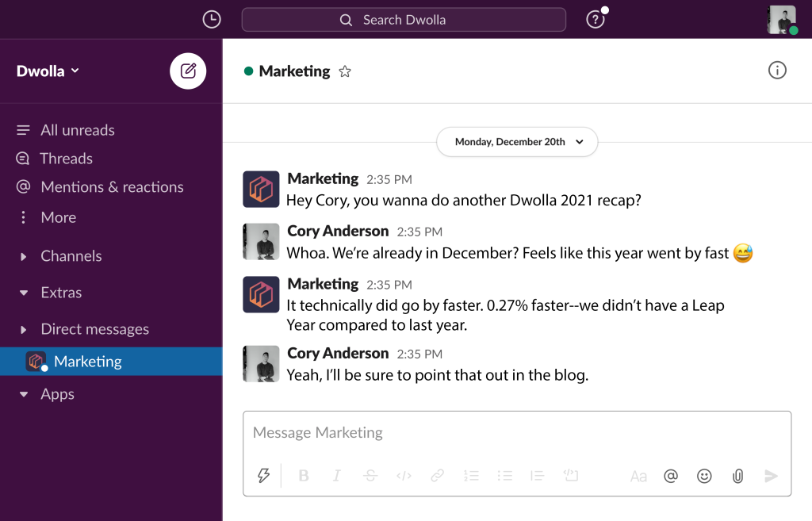
Task: Expand the Channels section
Action: click(23, 256)
